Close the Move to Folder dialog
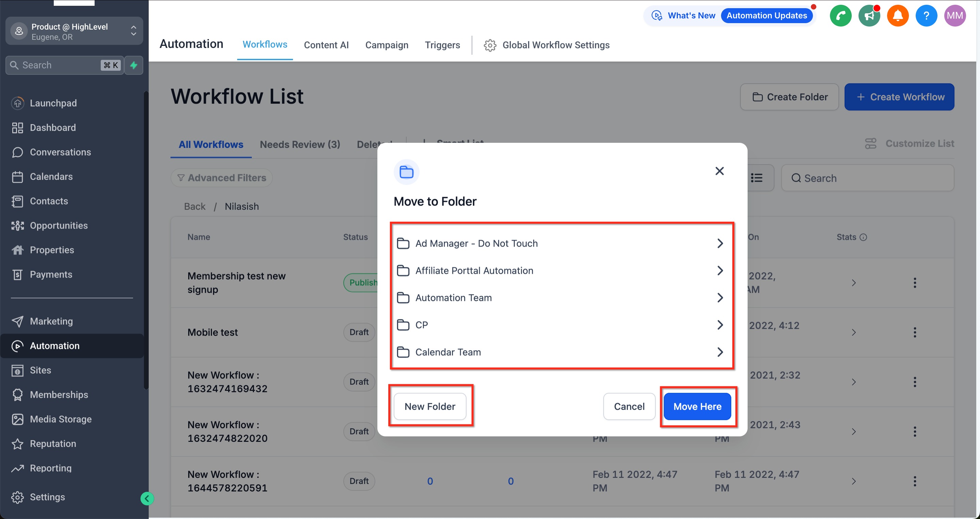The image size is (980, 519). point(719,171)
